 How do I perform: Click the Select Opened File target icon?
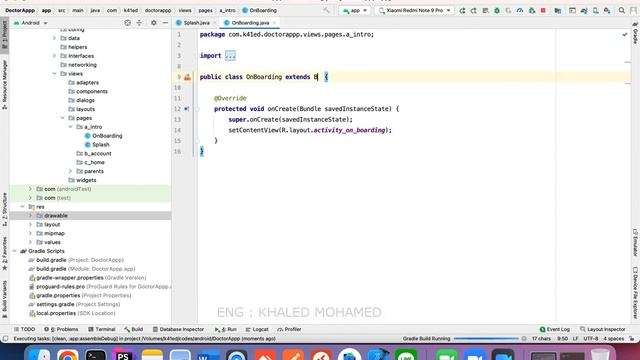pos(128,23)
